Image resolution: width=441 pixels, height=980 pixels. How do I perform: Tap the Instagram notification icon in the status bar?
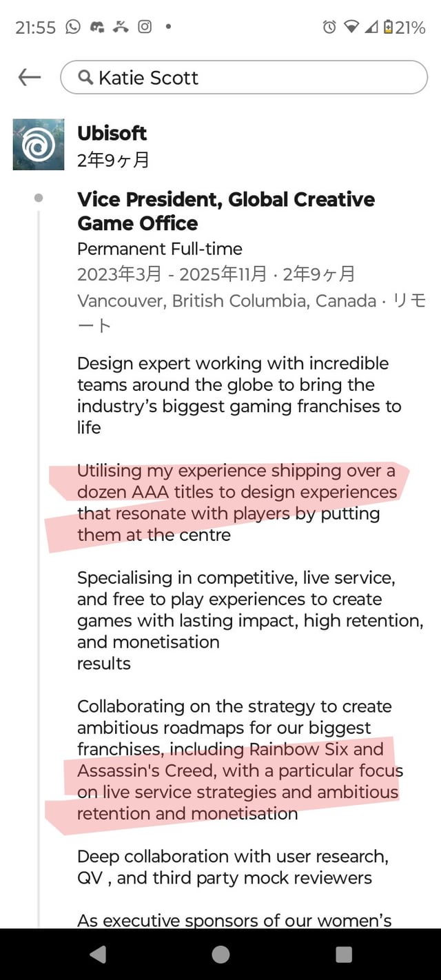[x=145, y=27]
